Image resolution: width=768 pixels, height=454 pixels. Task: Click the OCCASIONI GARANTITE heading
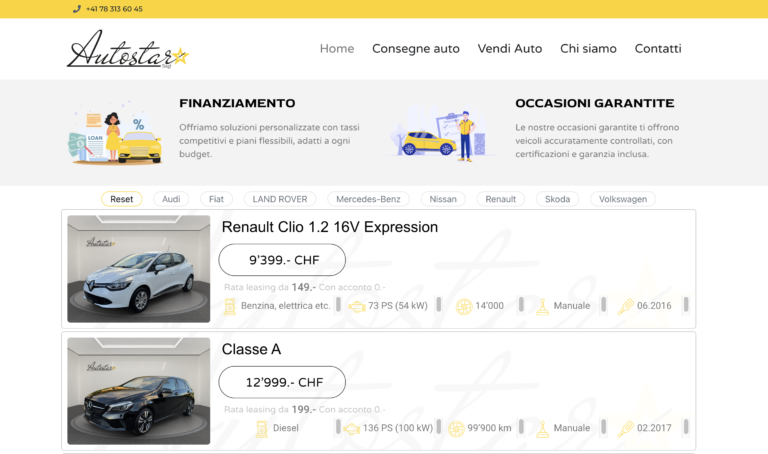tap(595, 103)
